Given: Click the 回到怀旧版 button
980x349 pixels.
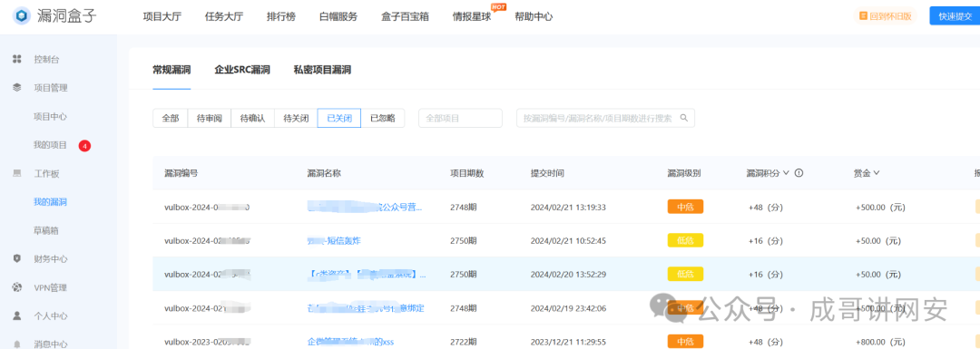Looking at the screenshot, I should (887, 16).
